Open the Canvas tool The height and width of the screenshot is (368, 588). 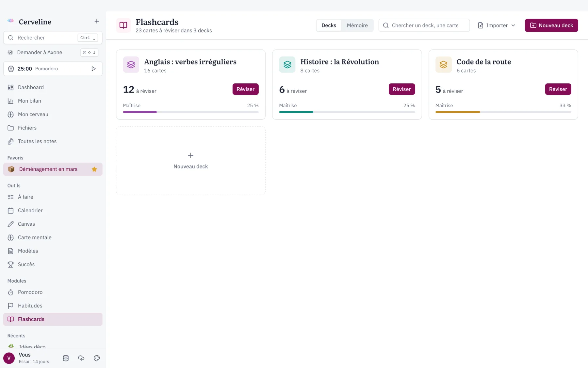(53, 224)
